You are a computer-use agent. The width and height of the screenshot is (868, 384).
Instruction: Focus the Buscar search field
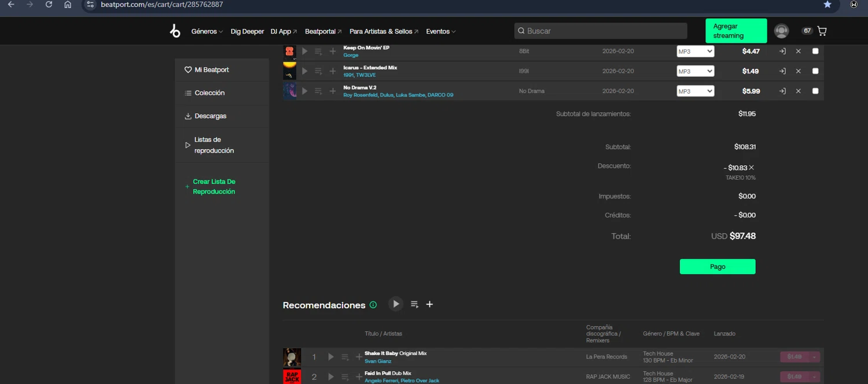pyautogui.click(x=601, y=31)
